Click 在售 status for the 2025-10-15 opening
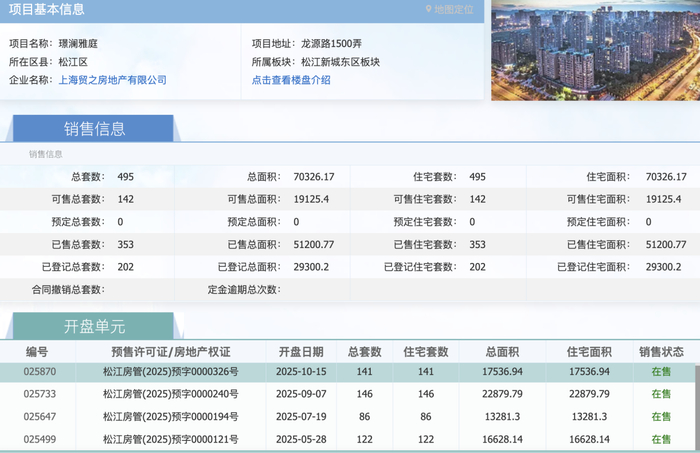The height and width of the screenshot is (453, 700). (x=661, y=371)
